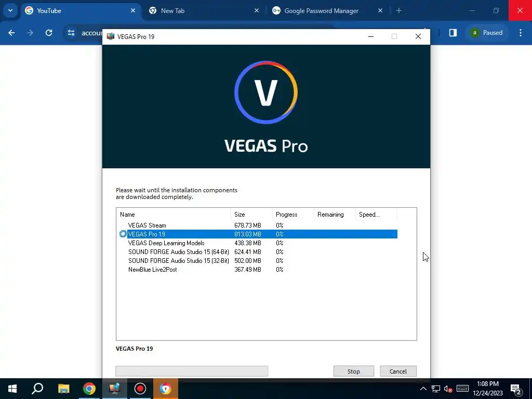Open the Chrome side panel

453,33
